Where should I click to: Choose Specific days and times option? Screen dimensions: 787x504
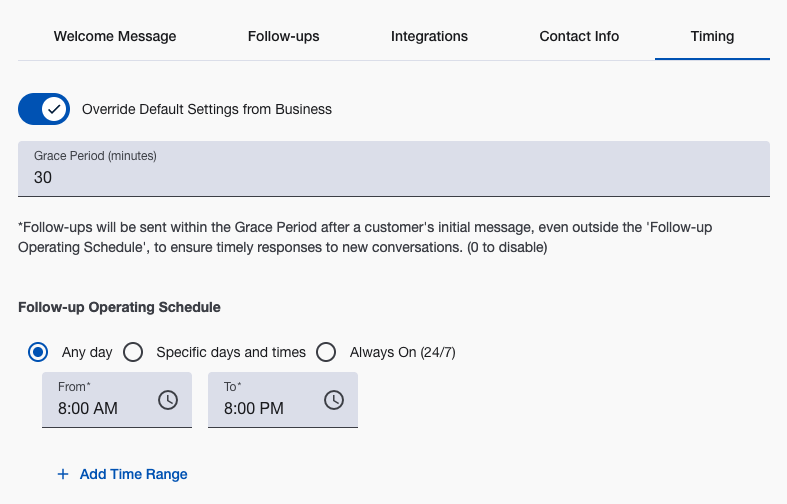point(132,352)
